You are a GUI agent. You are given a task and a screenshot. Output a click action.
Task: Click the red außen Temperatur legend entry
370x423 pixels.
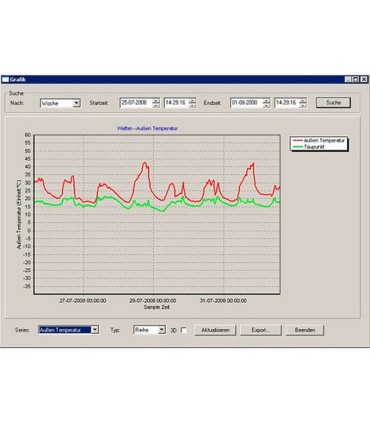click(x=319, y=141)
